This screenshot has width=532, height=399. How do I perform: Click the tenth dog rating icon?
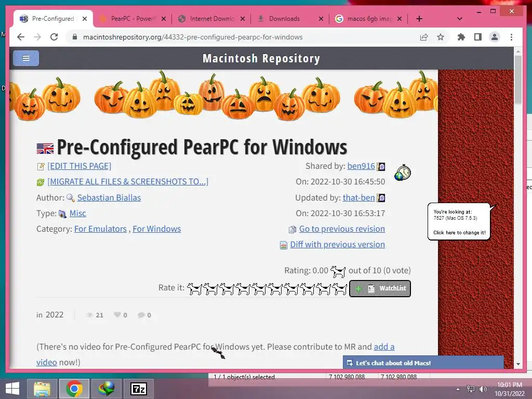pos(340,289)
